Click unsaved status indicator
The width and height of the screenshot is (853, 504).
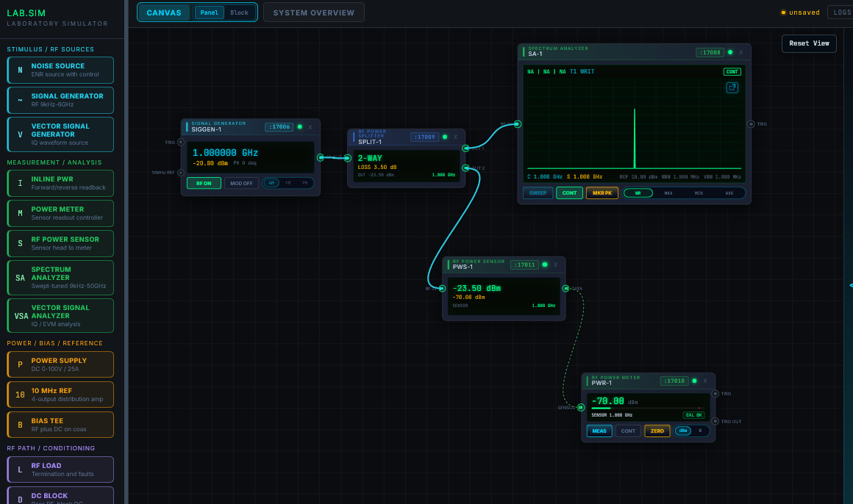point(800,12)
